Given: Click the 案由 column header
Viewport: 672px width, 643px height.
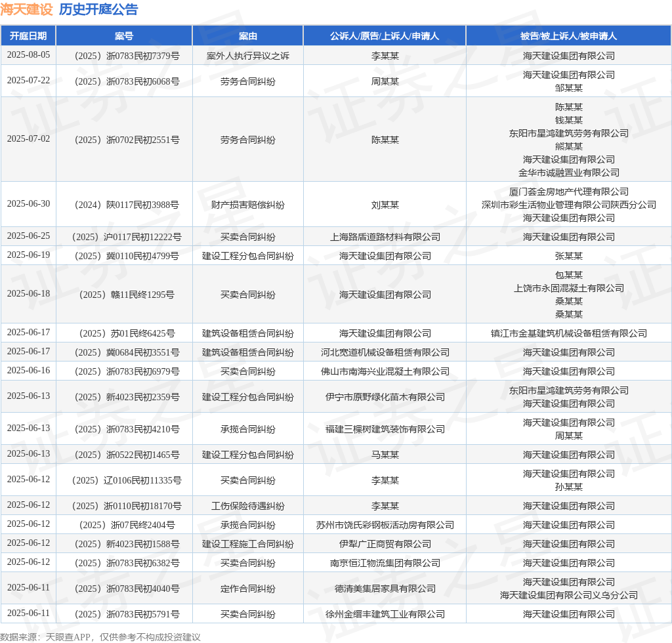Looking at the screenshot, I should coord(247,36).
